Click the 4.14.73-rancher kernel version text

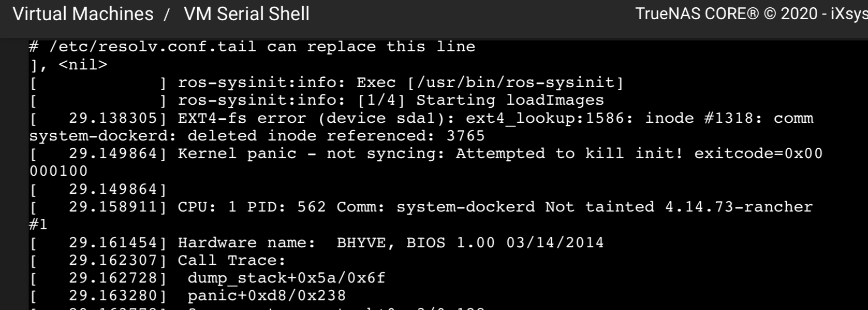pyautogui.click(x=739, y=207)
